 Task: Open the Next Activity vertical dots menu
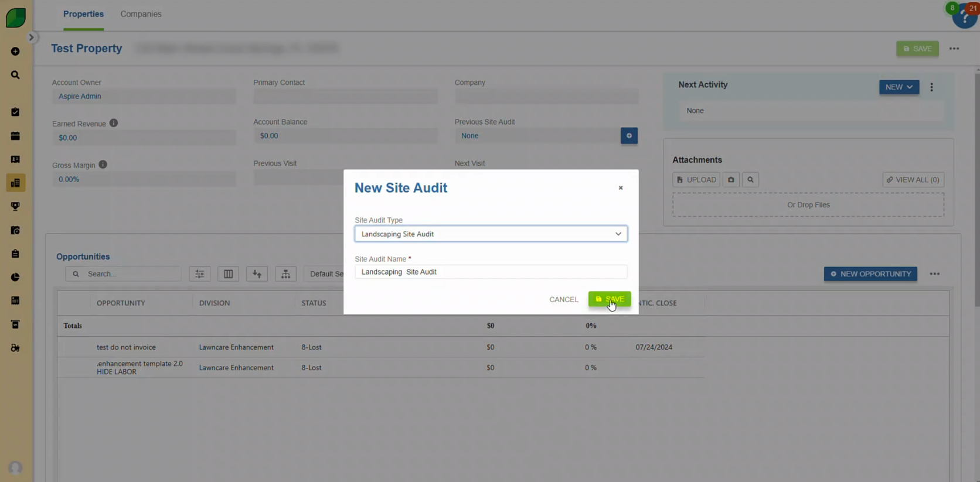pos(931,87)
